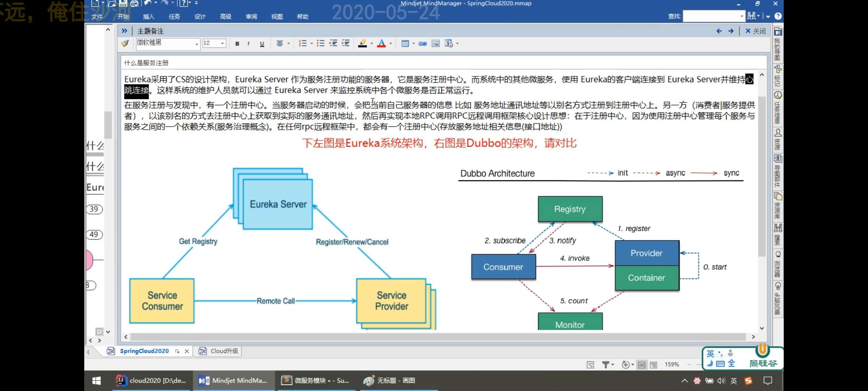
Task: Click inside the 查找 search field
Action: (712, 16)
